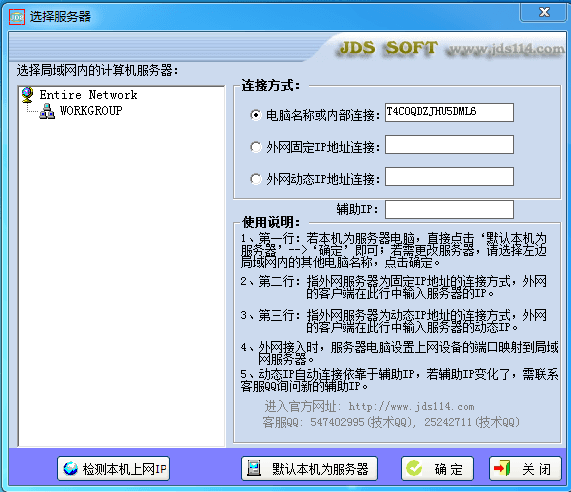Click 默认本机为服务器 button
This screenshot has width=571, height=492.
pyautogui.click(x=309, y=468)
